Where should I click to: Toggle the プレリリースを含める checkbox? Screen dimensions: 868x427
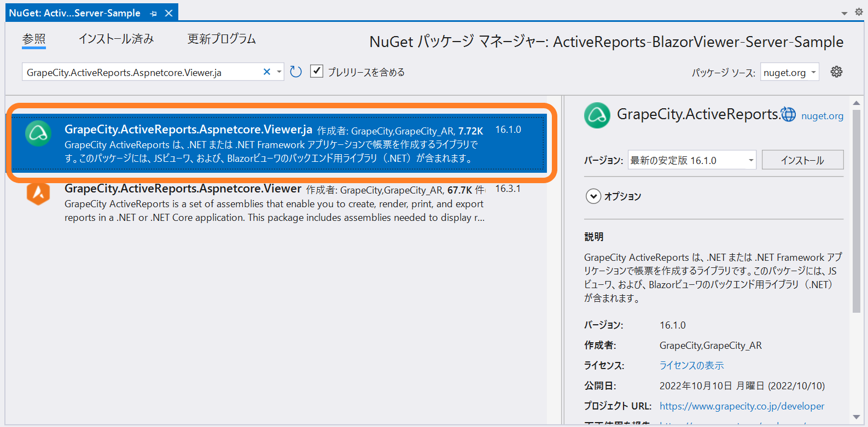(x=317, y=71)
